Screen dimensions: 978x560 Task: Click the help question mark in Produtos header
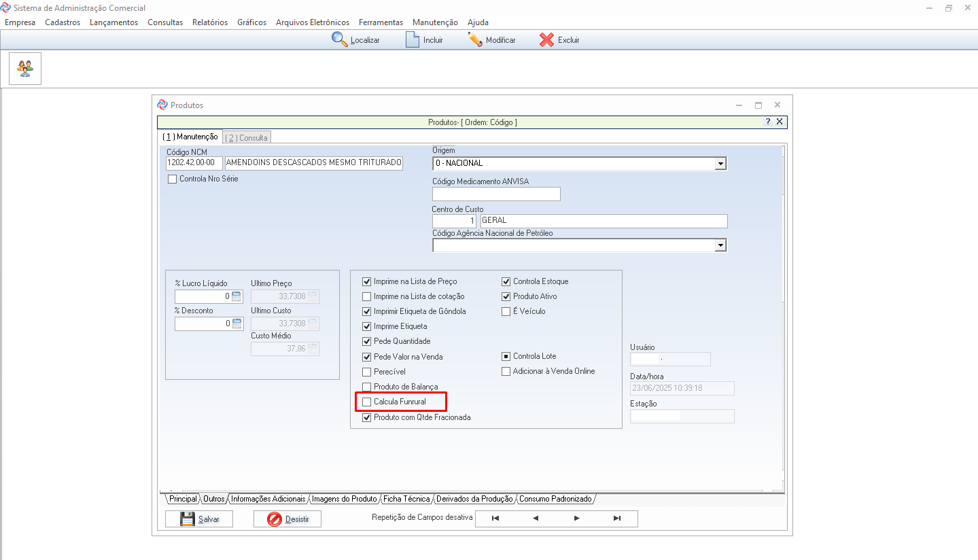click(x=767, y=122)
